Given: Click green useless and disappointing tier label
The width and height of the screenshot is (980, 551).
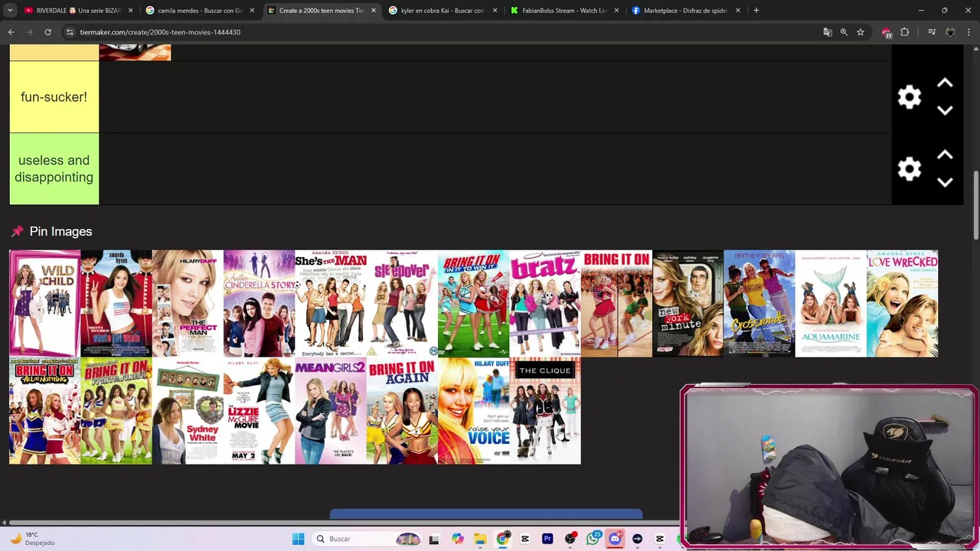Looking at the screenshot, I should pos(54,169).
